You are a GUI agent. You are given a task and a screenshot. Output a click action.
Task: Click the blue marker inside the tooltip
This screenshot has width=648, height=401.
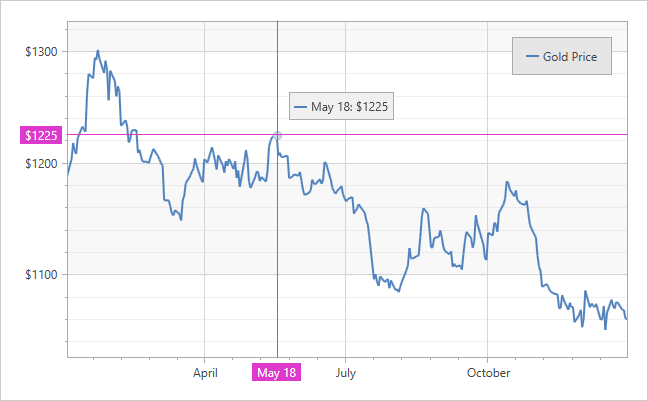click(300, 106)
